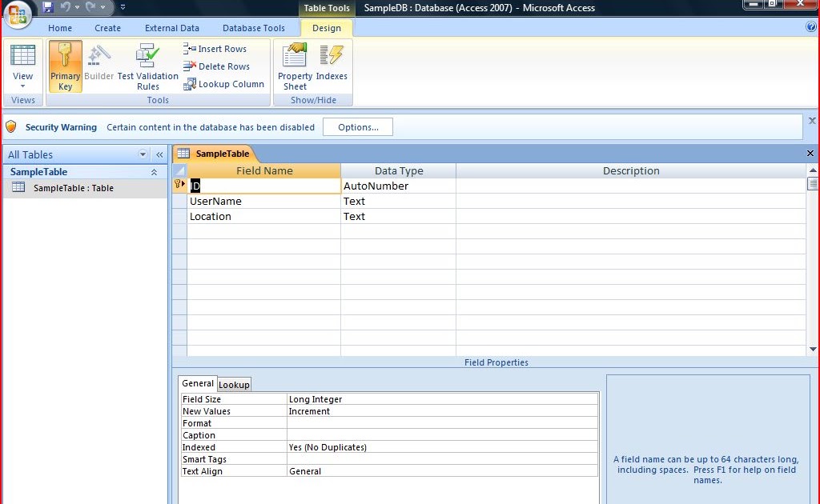Open the Database Tools ribbon tab

(253, 27)
